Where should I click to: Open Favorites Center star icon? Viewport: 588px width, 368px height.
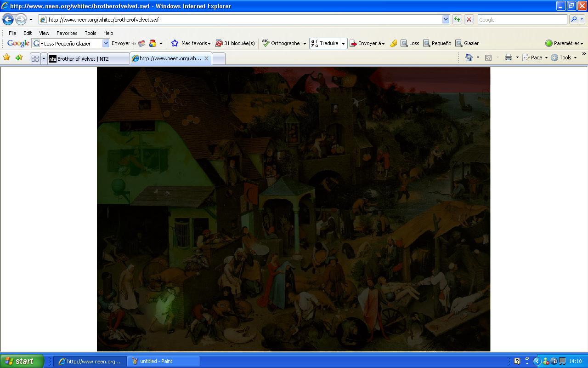click(x=7, y=57)
